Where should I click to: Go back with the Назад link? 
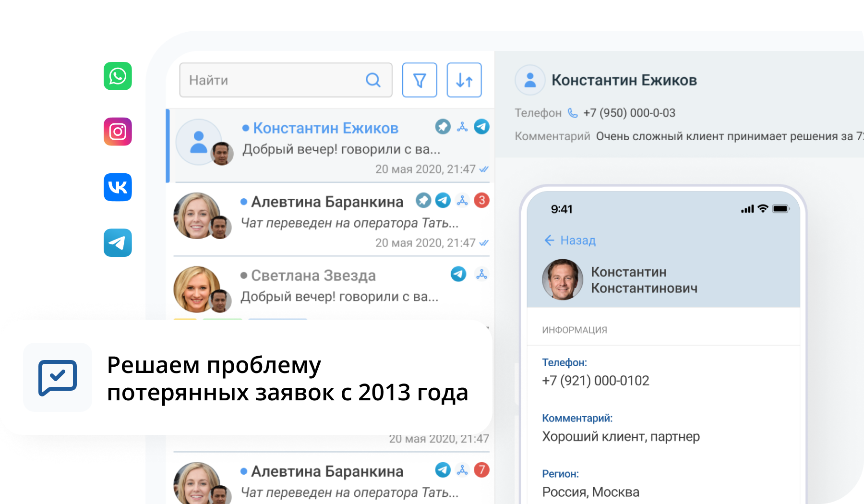[x=570, y=240]
